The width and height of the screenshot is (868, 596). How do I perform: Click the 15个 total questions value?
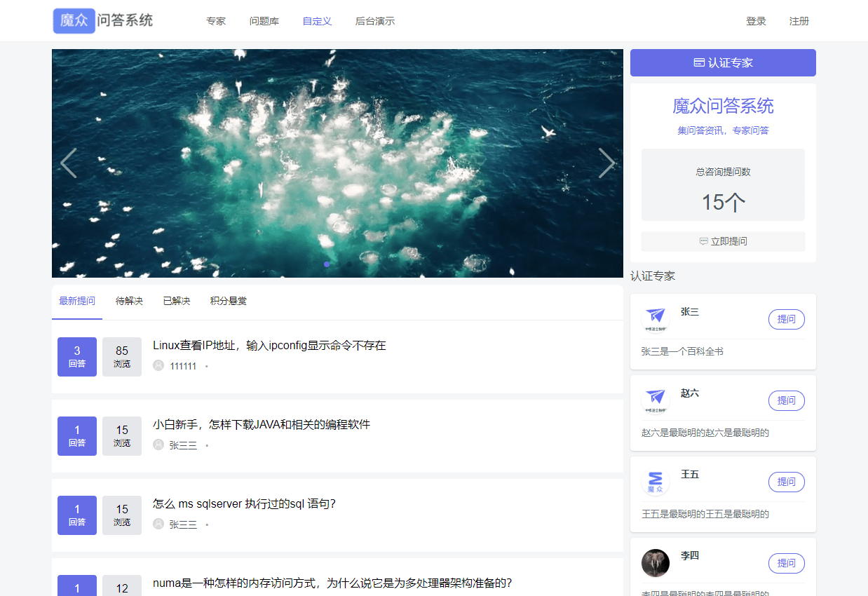tap(723, 203)
